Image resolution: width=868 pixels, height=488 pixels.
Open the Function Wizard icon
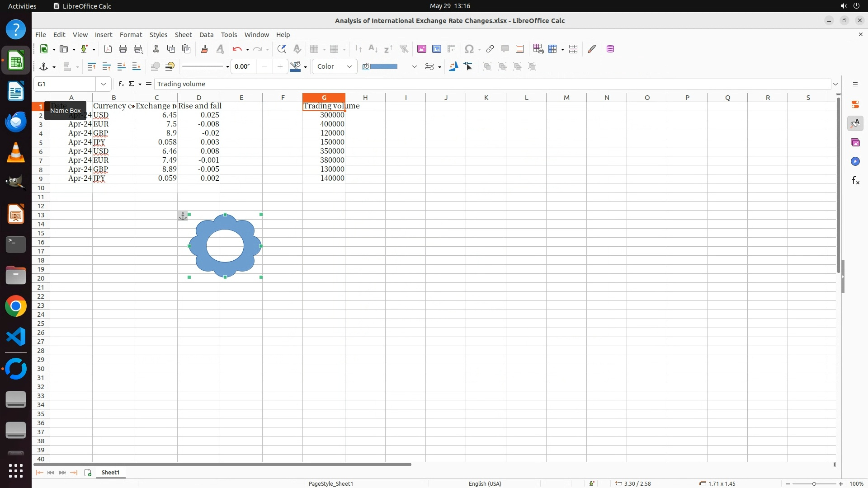pos(121,84)
